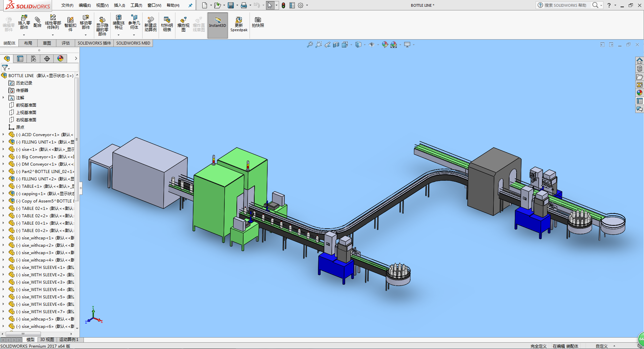Image resolution: width=644 pixels, height=349 pixels.
Task: Open the PropertyManager tab icon
Action: [20, 59]
